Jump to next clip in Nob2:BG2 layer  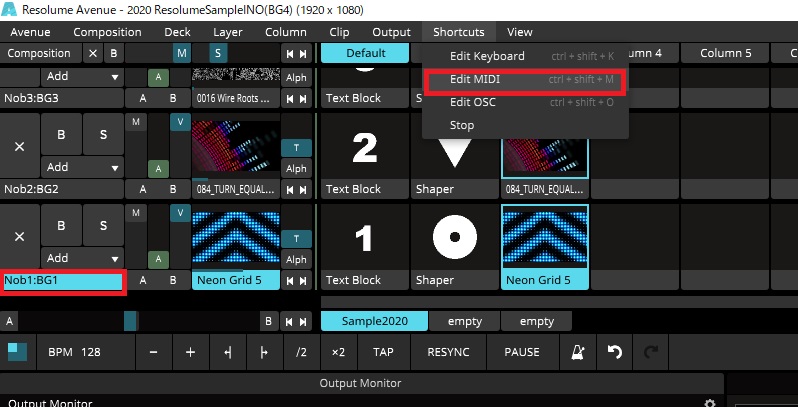click(x=303, y=190)
